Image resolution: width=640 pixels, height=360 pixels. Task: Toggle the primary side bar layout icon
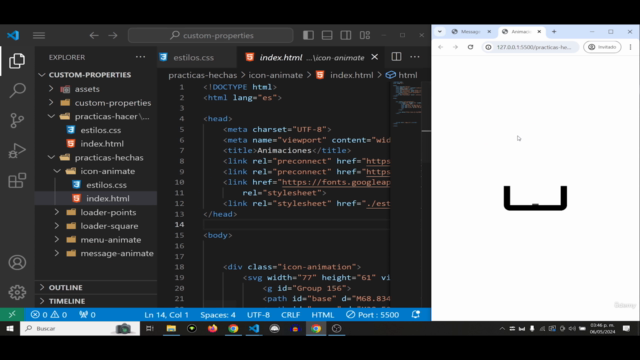click(x=308, y=36)
